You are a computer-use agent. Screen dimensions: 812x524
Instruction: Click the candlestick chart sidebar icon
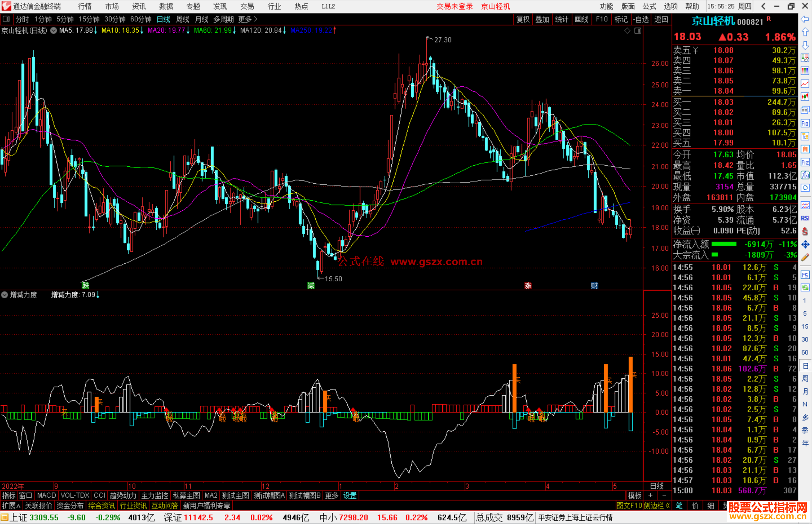[805, 97]
